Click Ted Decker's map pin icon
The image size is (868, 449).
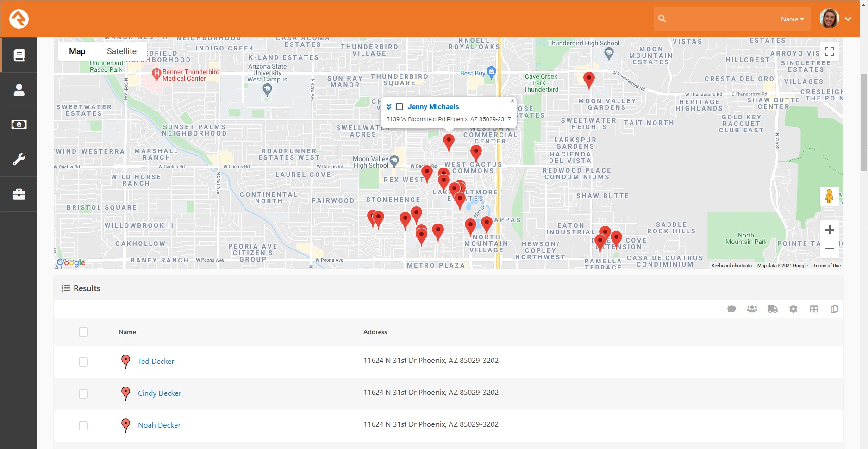coord(125,362)
